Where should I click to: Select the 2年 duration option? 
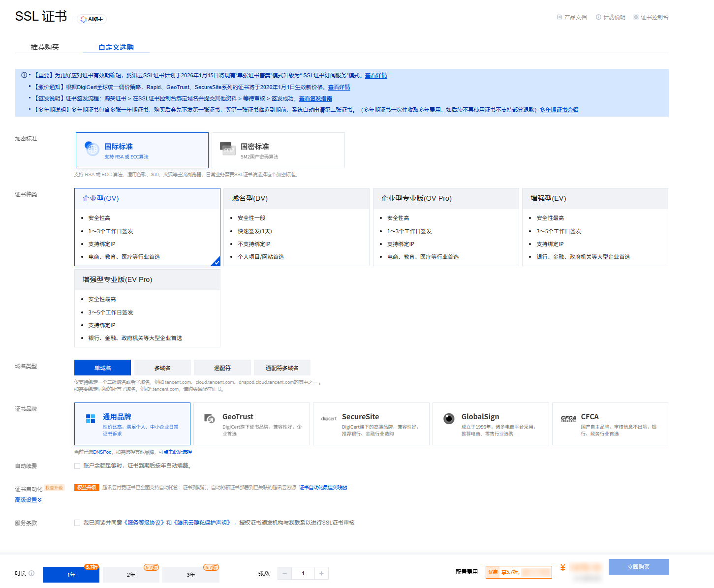click(131, 575)
